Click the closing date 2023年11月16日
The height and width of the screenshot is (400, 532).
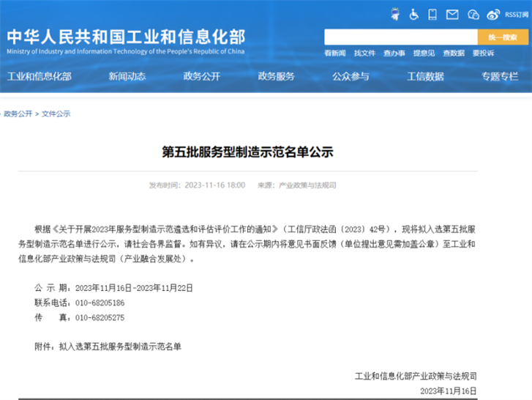pos(449,391)
